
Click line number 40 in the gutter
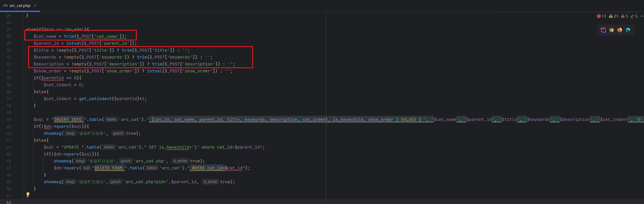click(x=9, y=120)
